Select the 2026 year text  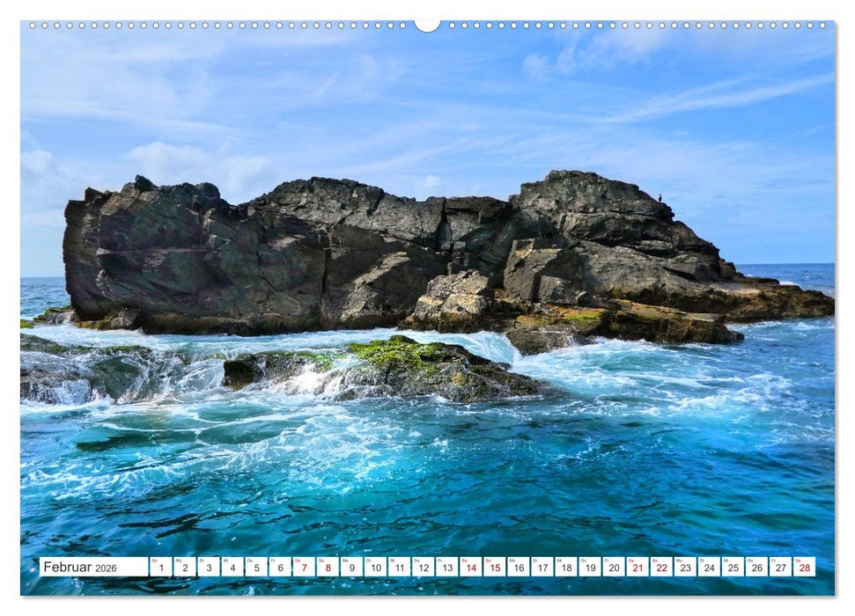[x=106, y=568]
